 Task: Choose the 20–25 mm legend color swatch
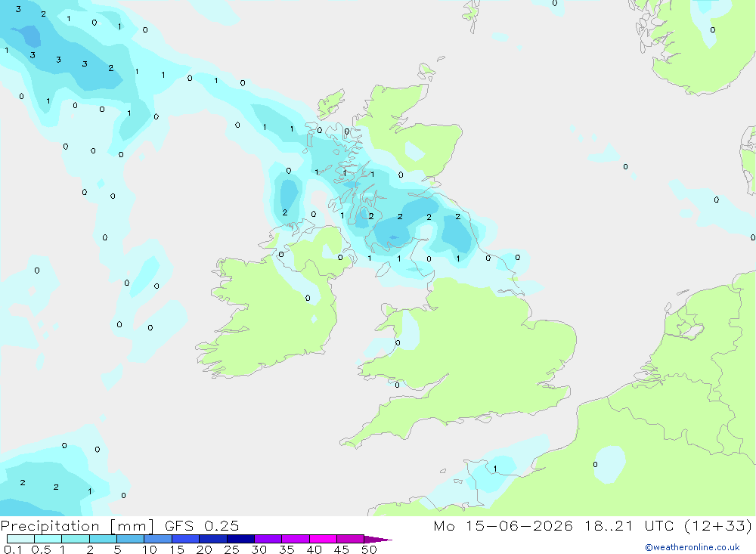[213, 539]
